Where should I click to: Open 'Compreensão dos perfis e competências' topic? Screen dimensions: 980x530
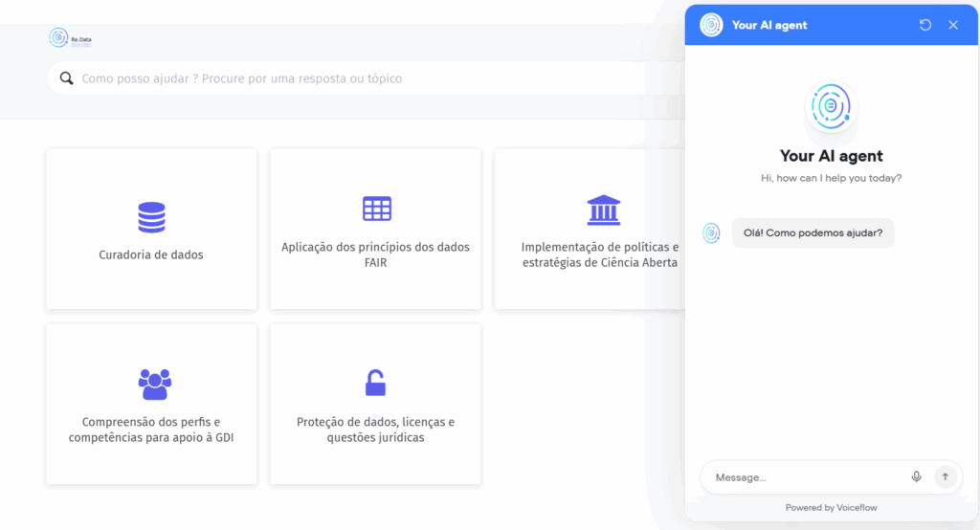coord(151,430)
